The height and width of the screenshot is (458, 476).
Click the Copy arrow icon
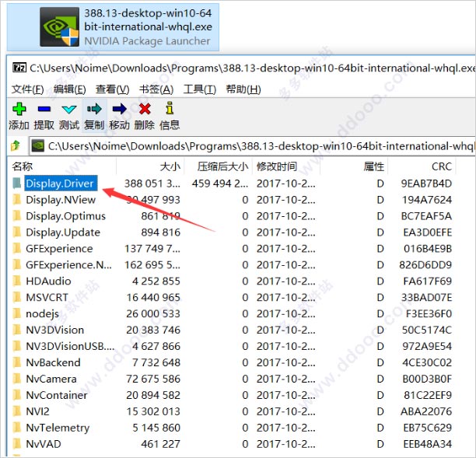[94, 109]
